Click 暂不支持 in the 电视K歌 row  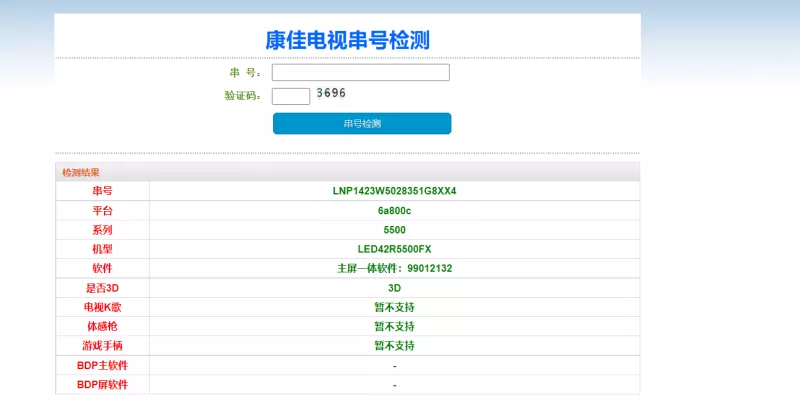(x=394, y=308)
